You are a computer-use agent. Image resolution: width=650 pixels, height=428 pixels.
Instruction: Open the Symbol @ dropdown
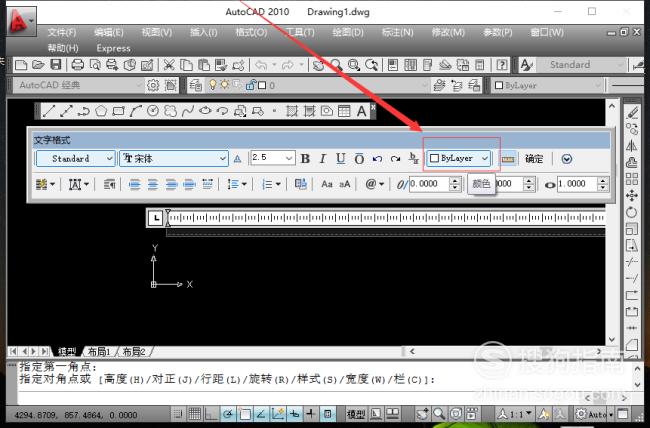(374, 184)
